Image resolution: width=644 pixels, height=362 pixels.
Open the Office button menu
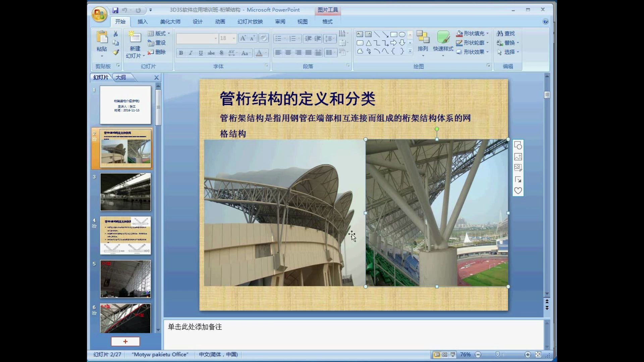(x=99, y=14)
